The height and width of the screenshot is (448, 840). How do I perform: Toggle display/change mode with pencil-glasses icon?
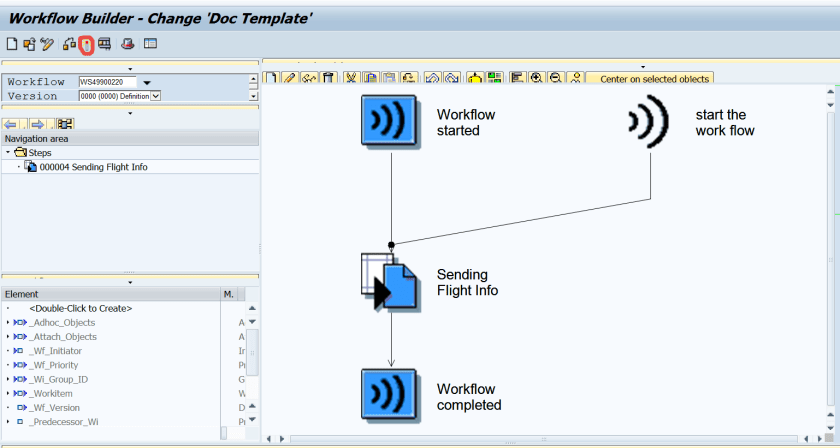[x=47, y=44]
